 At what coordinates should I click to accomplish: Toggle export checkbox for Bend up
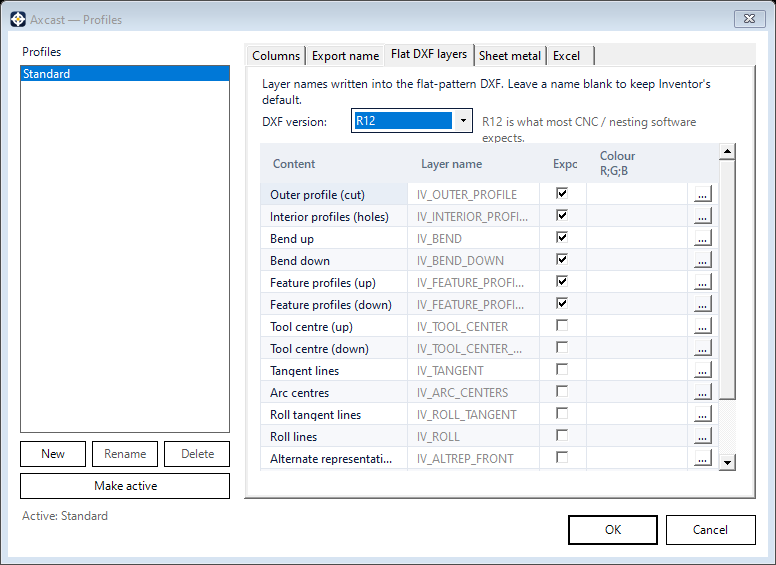(x=562, y=237)
